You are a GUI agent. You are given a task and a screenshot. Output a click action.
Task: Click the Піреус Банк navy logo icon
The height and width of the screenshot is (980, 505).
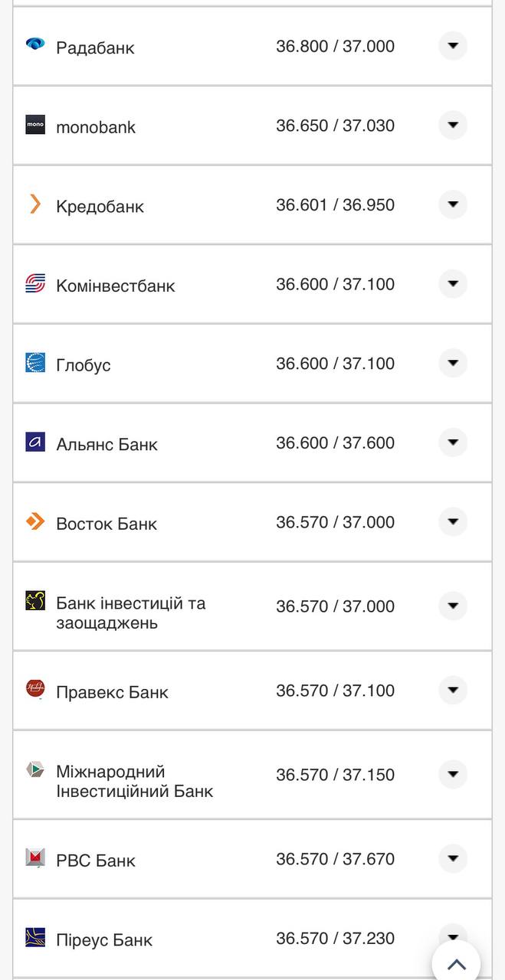pyautogui.click(x=34, y=938)
